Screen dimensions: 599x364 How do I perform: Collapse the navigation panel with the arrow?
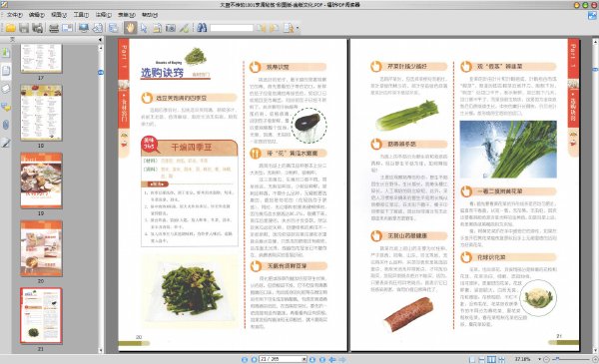[100, 40]
